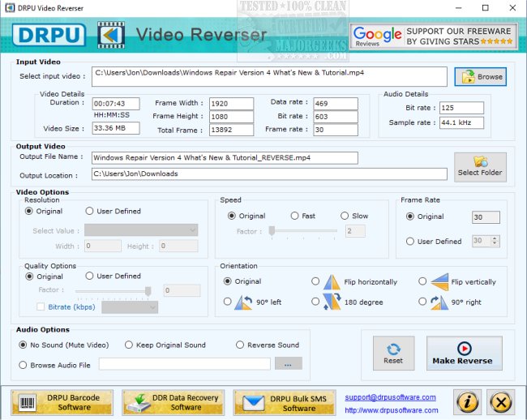Select User Defined resolution option
The height and width of the screenshot is (420, 527).
point(89,211)
